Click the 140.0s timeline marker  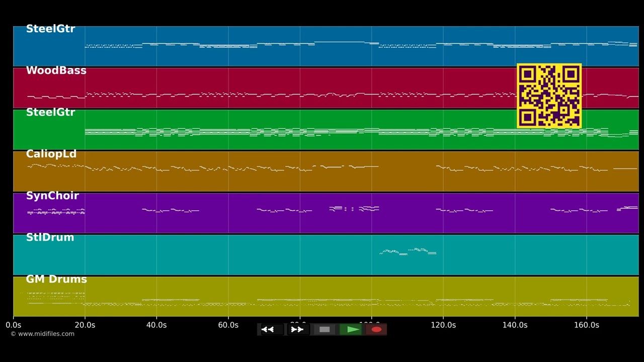[515, 325]
